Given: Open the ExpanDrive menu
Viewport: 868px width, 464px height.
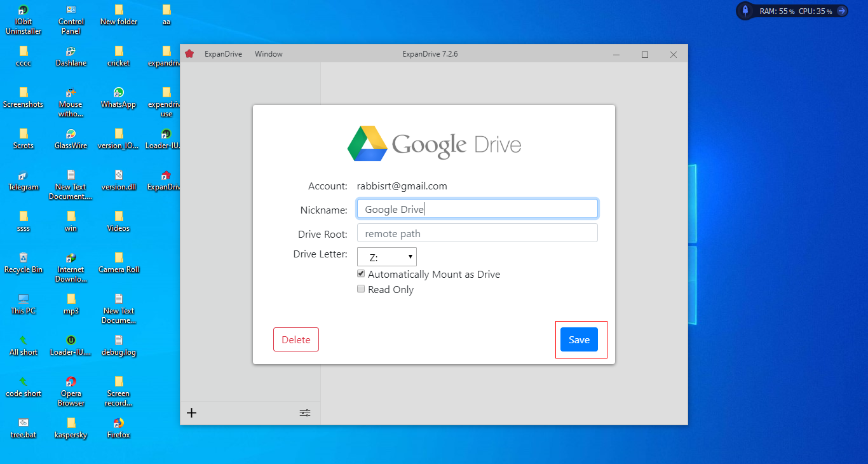Looking at the screenshot, I should coord(223,54).
